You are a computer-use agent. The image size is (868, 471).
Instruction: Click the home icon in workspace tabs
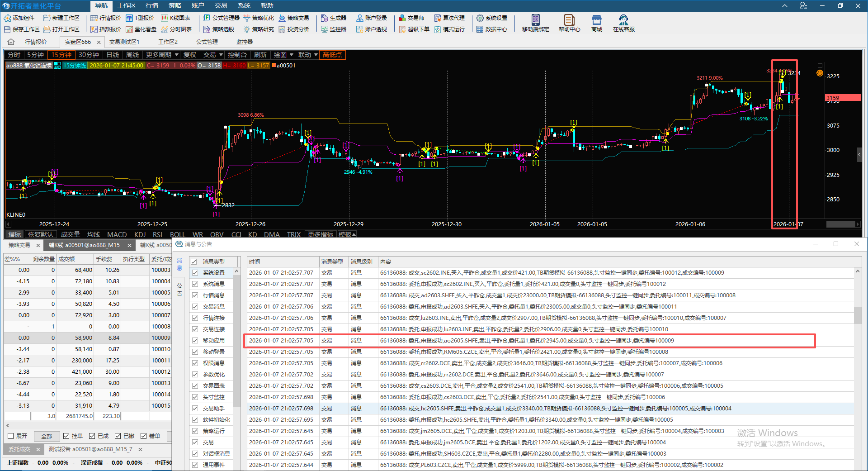11,42
